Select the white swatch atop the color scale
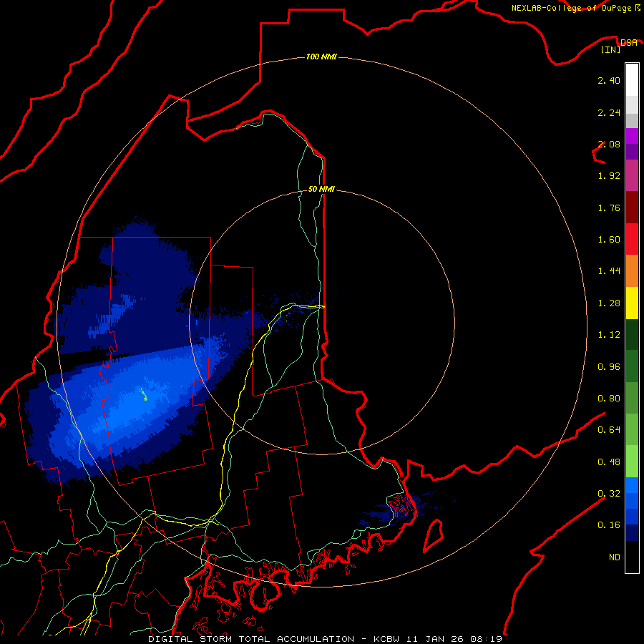 point(632,80)
